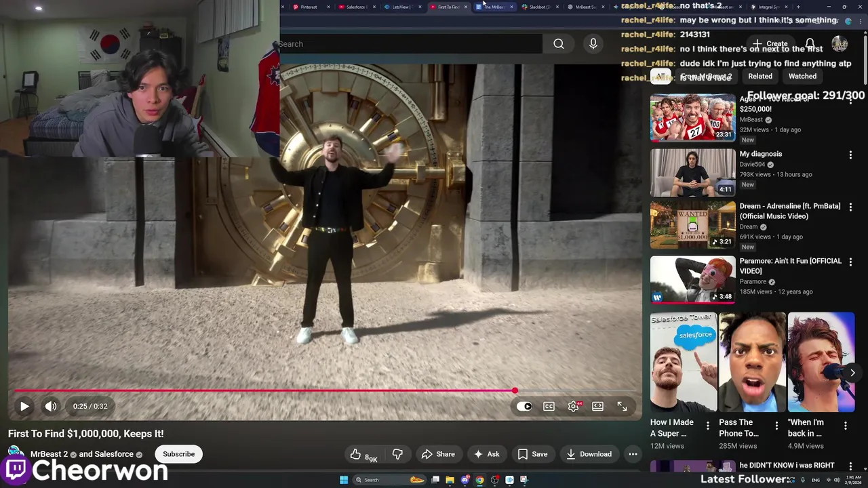Click the YouTube search field

pos(410,44)
